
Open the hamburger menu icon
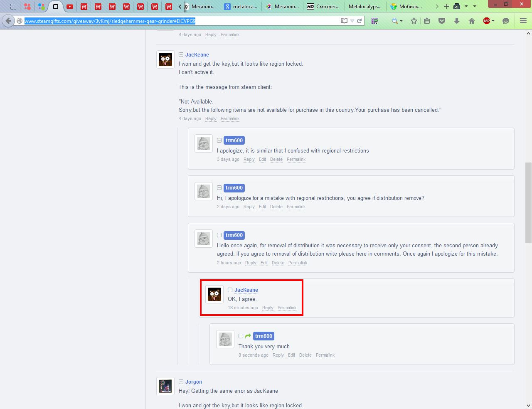[523, 21]
